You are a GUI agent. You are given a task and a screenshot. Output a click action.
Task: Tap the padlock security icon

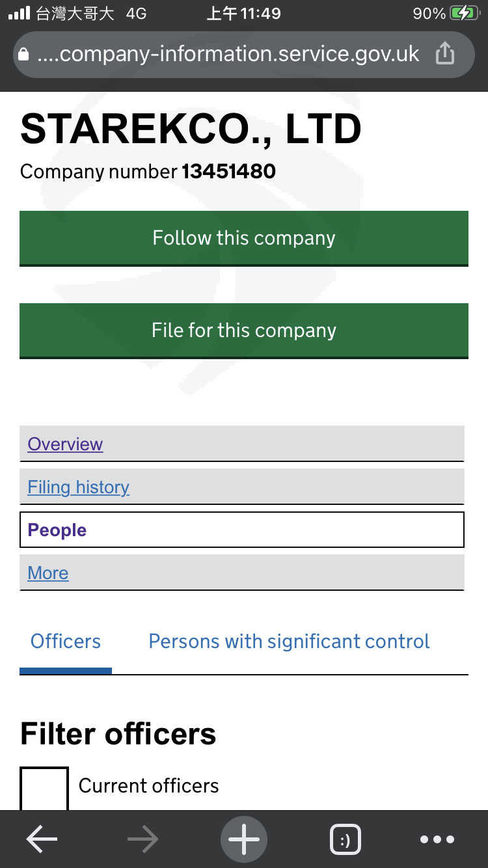pyautogui.click(x=24, y=54)
